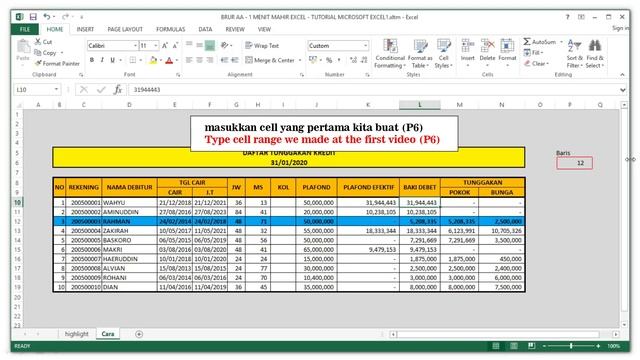Pick the yellow Fill Color button
Image resolution: width=640 pixels, height=360 pixels.
pos(153,60)
